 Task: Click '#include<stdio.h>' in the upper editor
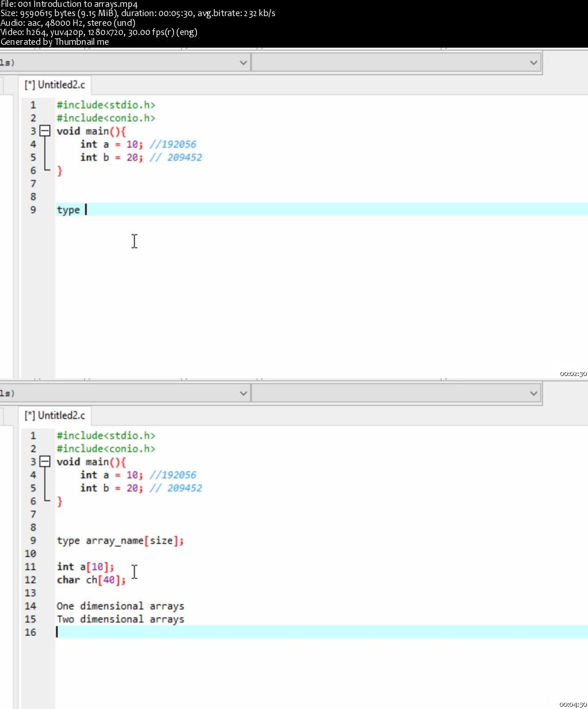[106, 105]
